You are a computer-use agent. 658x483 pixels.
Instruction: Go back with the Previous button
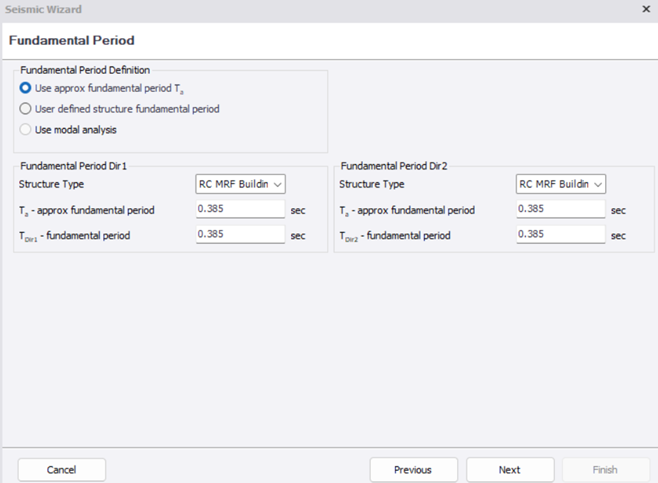(x=413, y=470)
